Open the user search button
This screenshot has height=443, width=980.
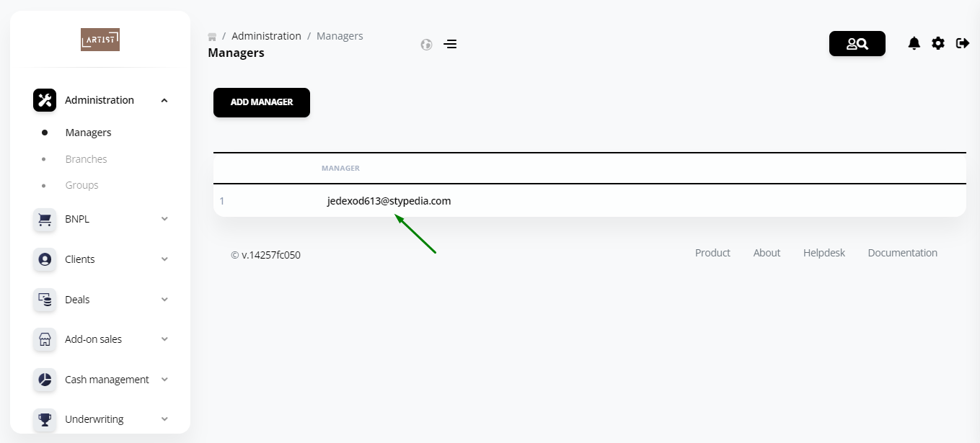pos(857,44)
